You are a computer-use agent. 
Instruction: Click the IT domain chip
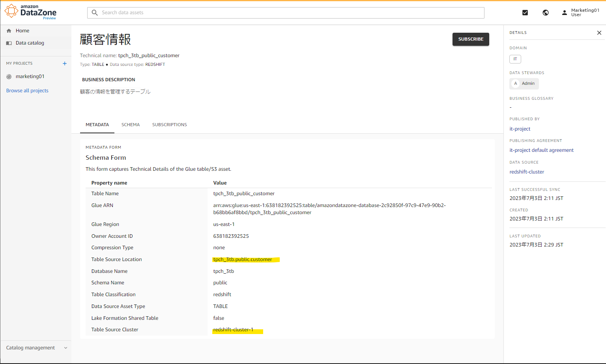(515, 59)
